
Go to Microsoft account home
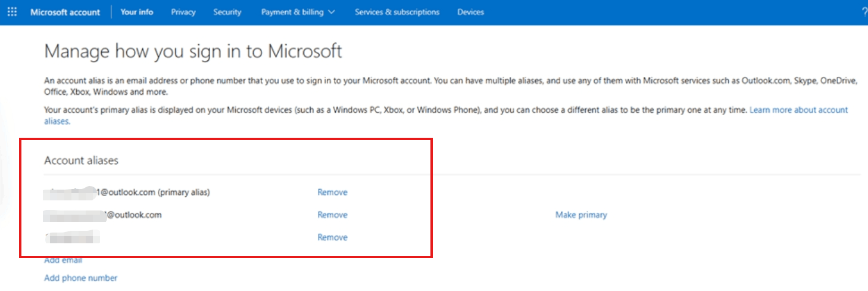[x=65, y=12]
